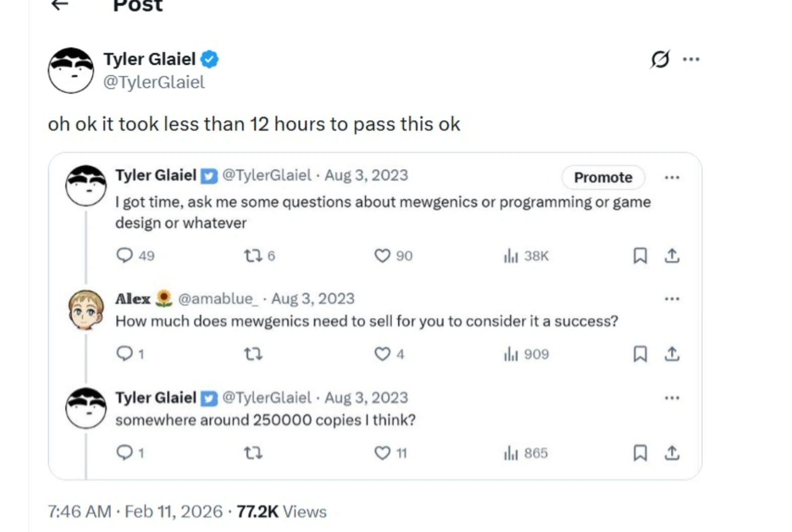This screenshot has height=532, width=792.
Task: Open the @amablue_ profile link
Action: click(x=218, y=299)
